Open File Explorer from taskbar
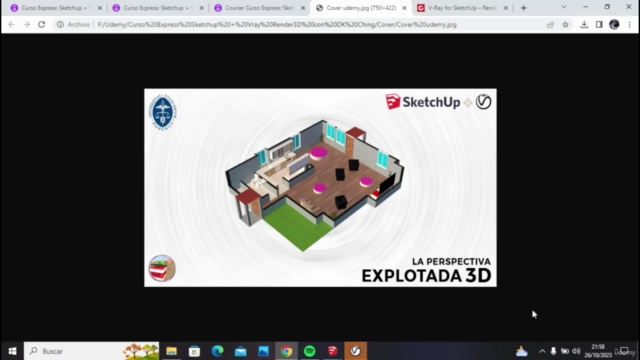Viewport: 640px width, 360px height. (x=171, y=351)
